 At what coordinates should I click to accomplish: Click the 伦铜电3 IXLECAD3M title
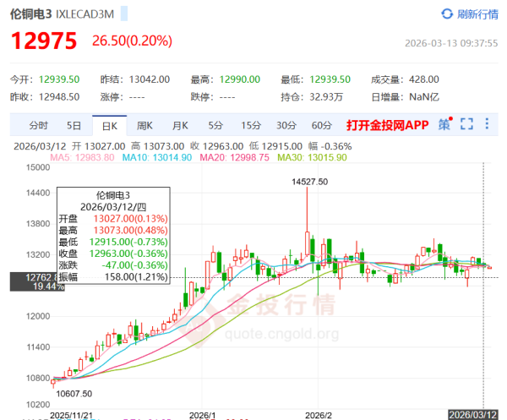(62, 14)
